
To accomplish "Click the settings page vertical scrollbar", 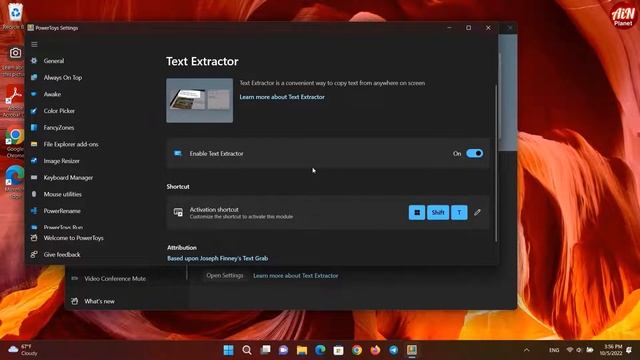I will [496, 163].
